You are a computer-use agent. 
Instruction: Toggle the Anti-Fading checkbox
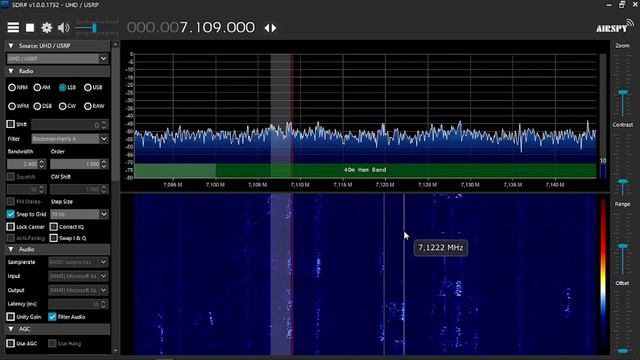tap(11, 238)
